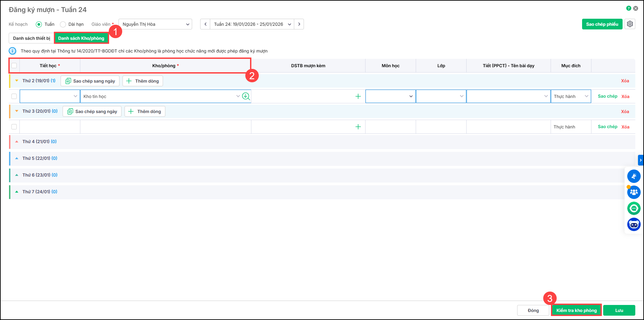Image resolution: width=644 pixels, height=320 pixels.
Task: Click the Kiểm tra kho phòng button
Action: 576,310
